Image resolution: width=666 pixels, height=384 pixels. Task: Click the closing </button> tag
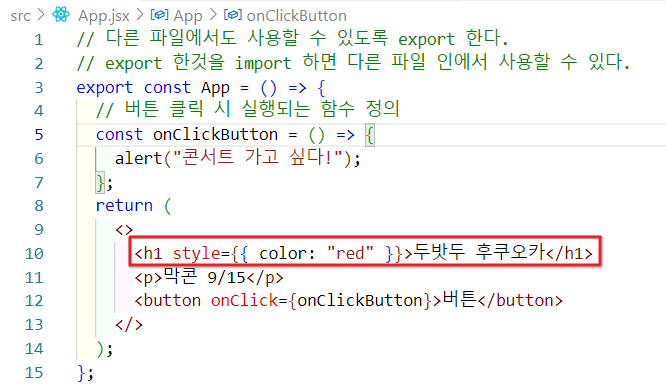[520, 301]
